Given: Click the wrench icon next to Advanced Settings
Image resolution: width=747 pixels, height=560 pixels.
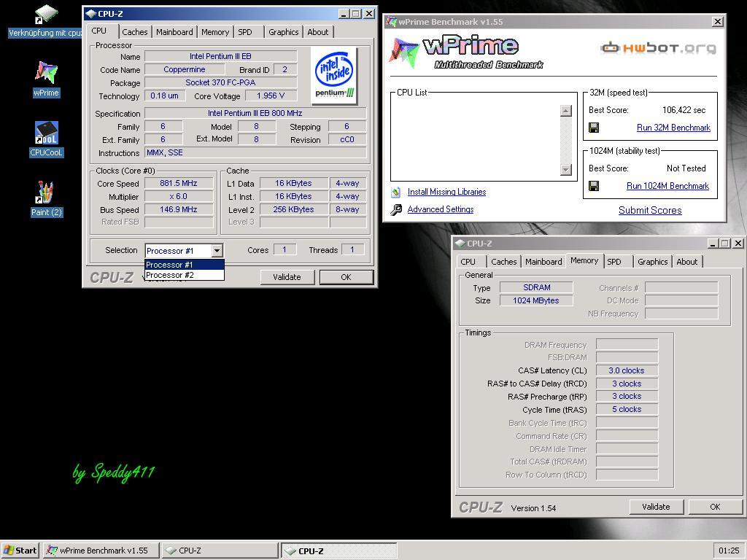Looking at the screenshot, I should tap(396, 209).
